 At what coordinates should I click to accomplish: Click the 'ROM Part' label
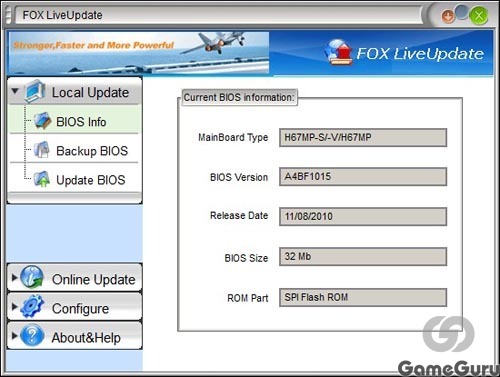[248, 298]
